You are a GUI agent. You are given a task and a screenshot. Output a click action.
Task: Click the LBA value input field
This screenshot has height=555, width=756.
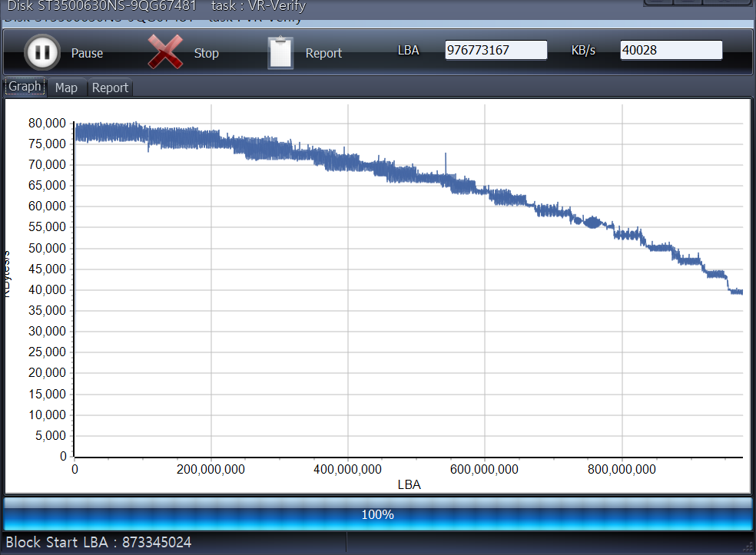[x=496, y=51]
